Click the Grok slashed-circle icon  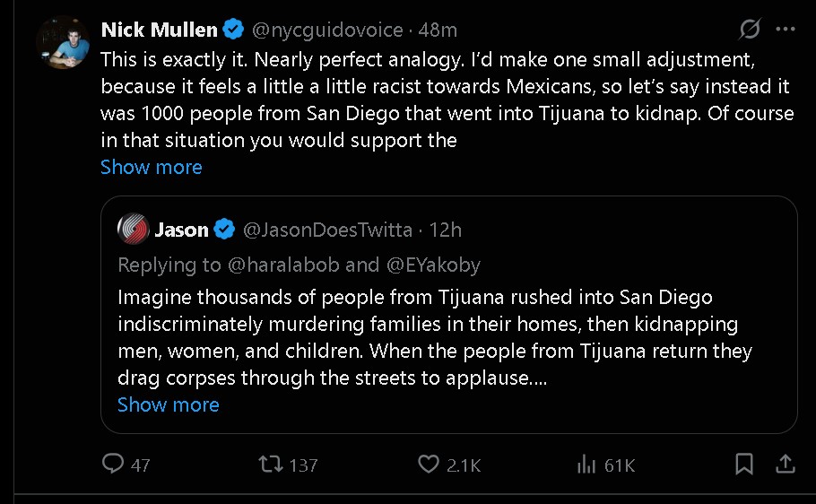pos(749,30)
